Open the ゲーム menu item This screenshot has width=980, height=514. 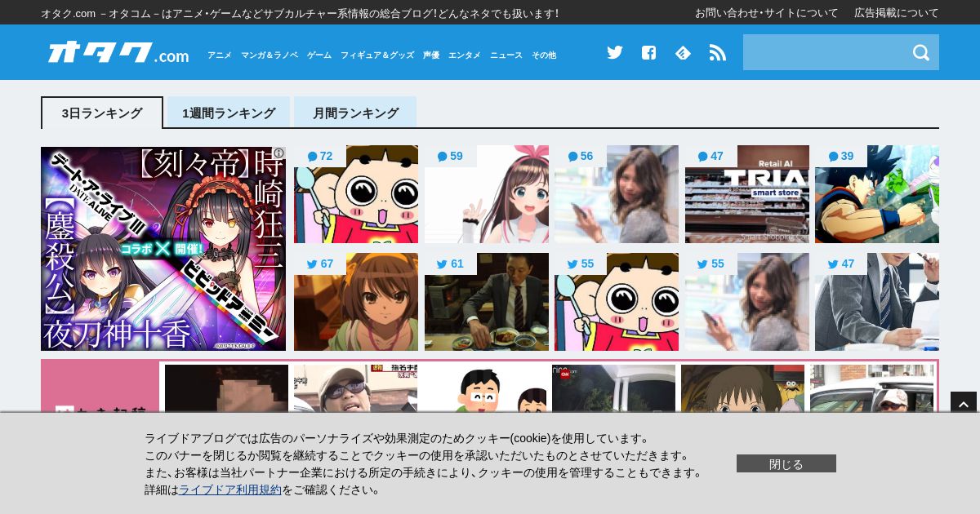point(319,55)
